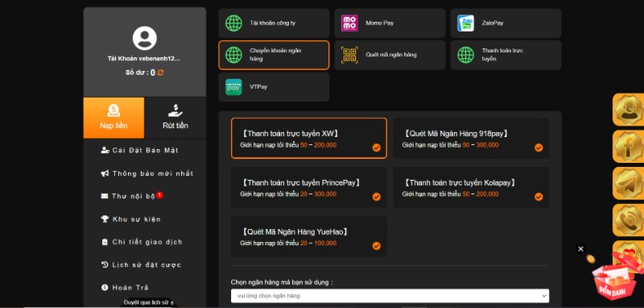Click the globe icon beside Tài khoản công ty

point(233,23)
